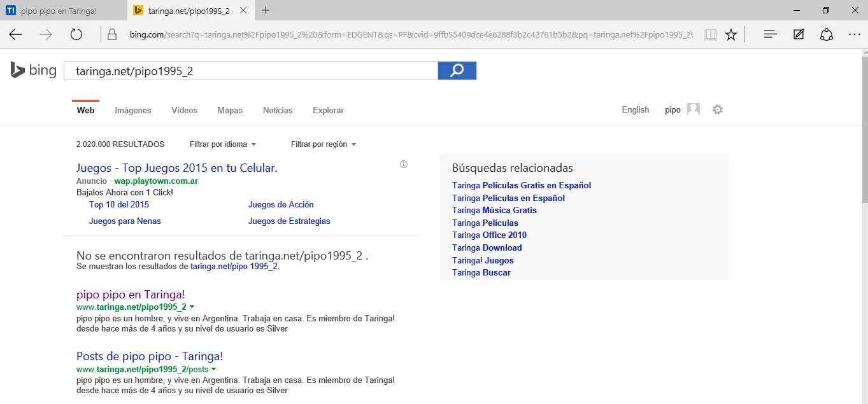Expand Filtrar por región dropdown

click(x=324, y=144)
